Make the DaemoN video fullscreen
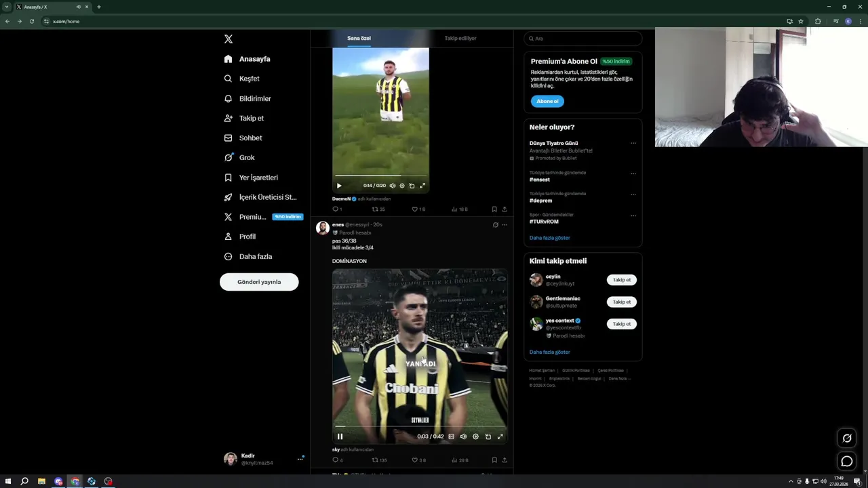868x488 pixels. click(422, 186)
